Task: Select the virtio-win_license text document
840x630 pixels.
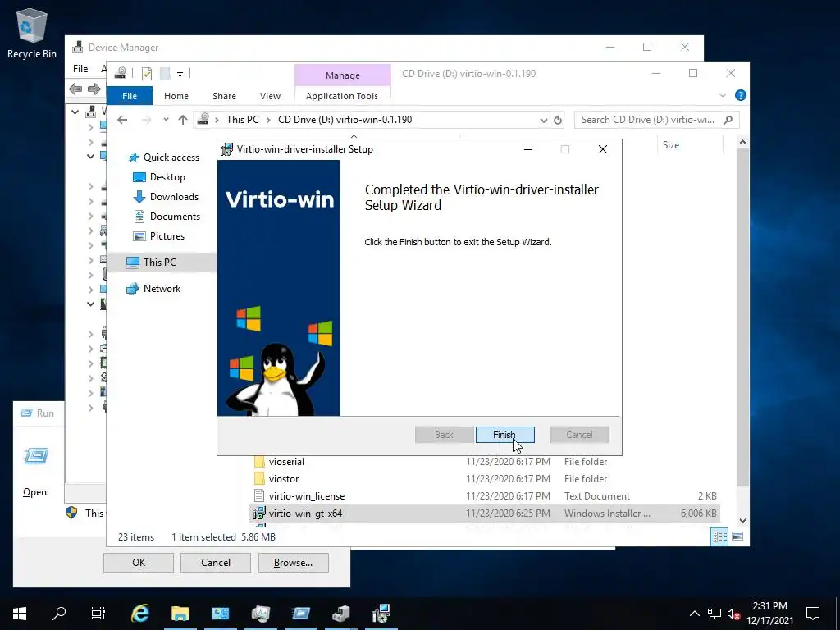Action: pyautogui.click(x=307, y=496)
